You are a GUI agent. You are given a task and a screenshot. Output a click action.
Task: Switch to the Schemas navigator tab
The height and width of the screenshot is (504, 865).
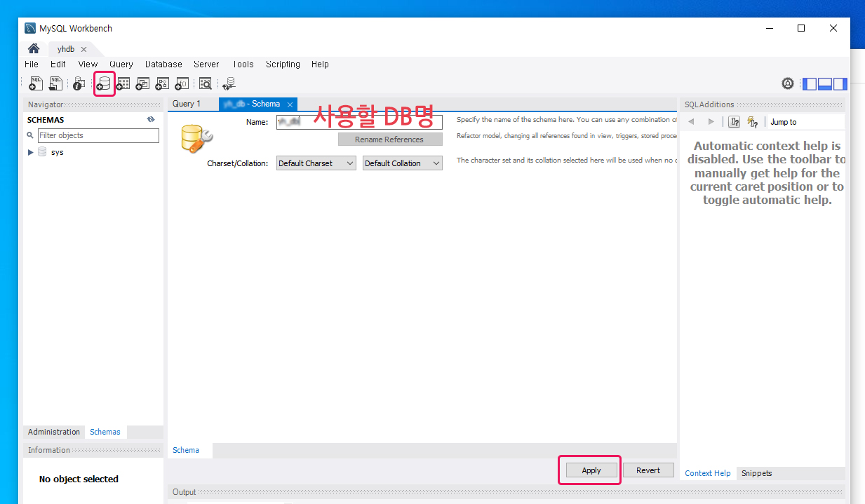(x=105, y=432)
